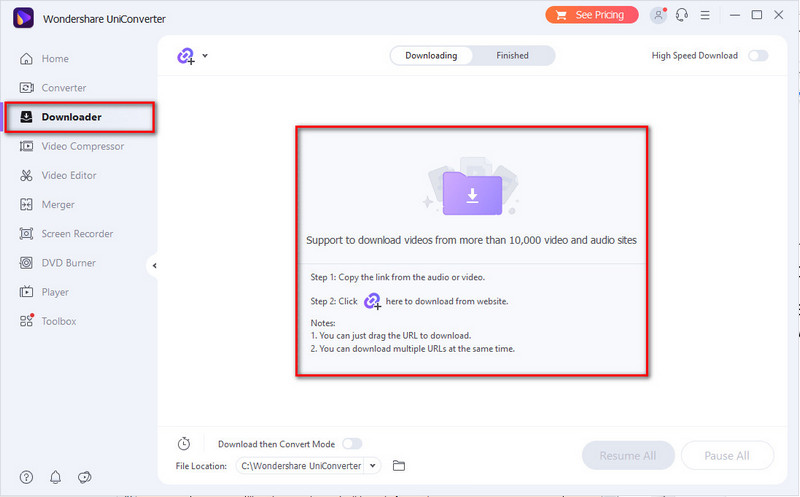Open the Converter section
Screen dimensions: 800x497
pos(53,88)
